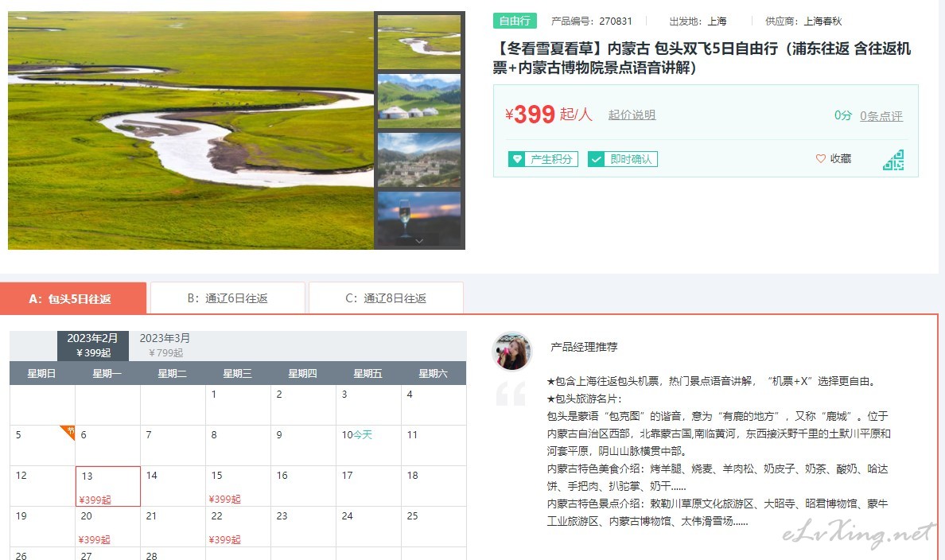Screen dimensions: 945x560
Task: Click the product title 【冬看雪夏看草】内蒙古
Action: pyautogui.click(x=702, y=58)
